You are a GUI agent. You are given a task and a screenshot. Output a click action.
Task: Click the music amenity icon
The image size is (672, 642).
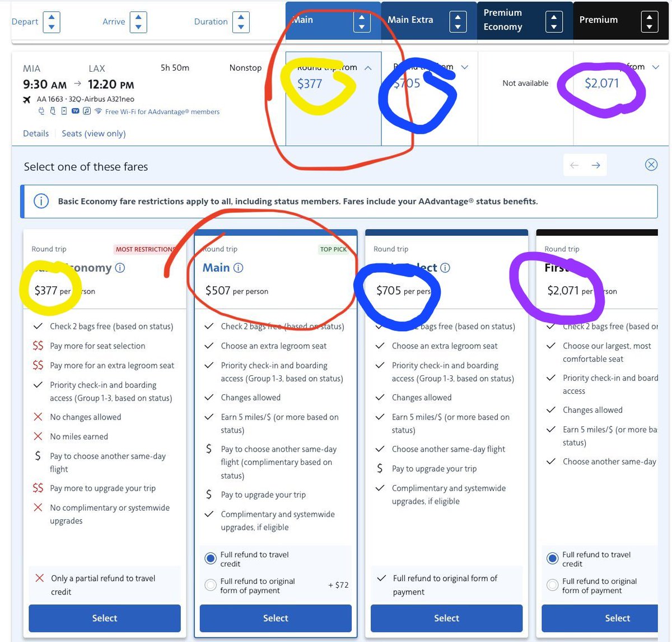point(87,111)
